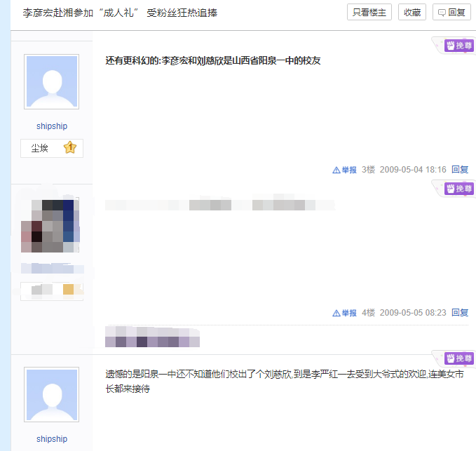Click 只看楼主 button at top
The image size is (476, 451).
click(x=369, y=12)
